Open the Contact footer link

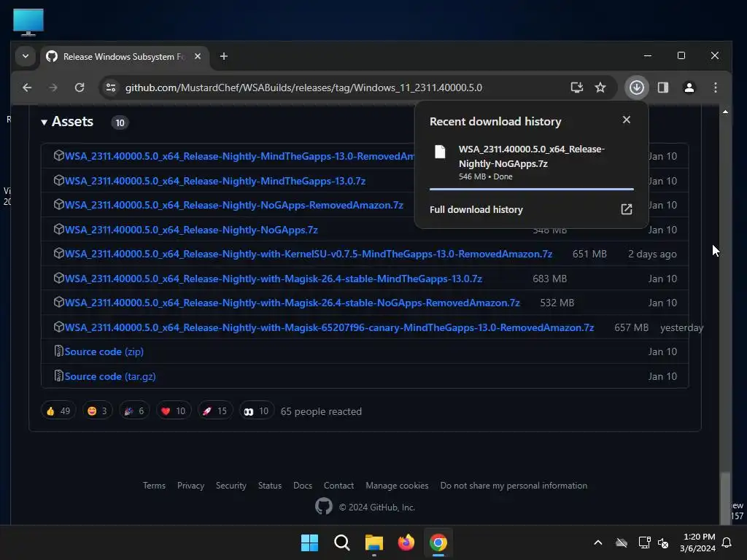[338, 486]
